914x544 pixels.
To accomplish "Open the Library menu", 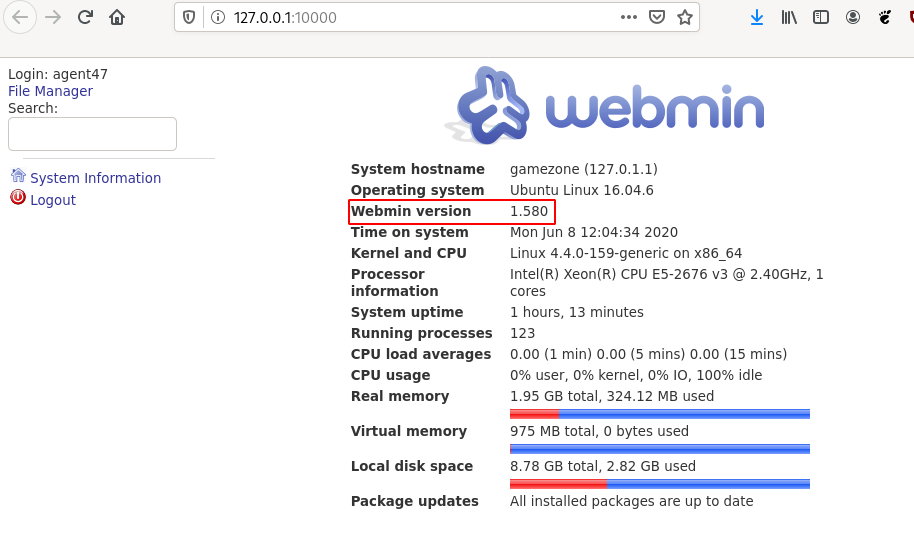I will click(x=789, y=17).
